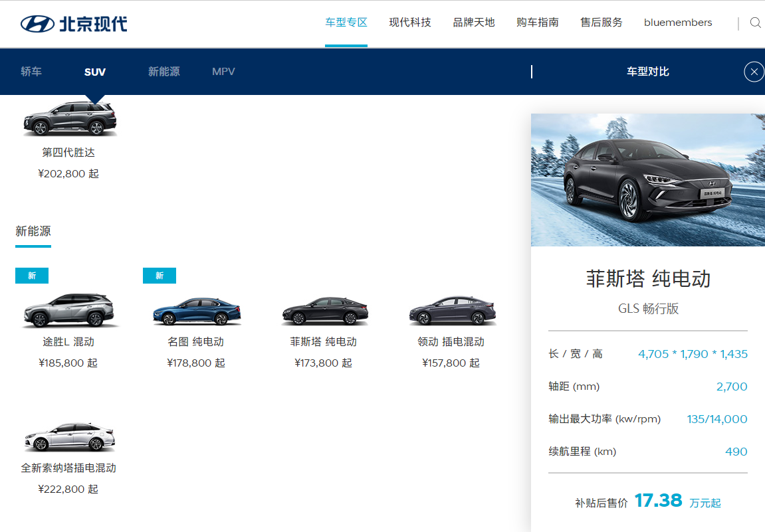Open the 现代科技 menu
Screen dimensions: 765x532
[x=410, y=23]
